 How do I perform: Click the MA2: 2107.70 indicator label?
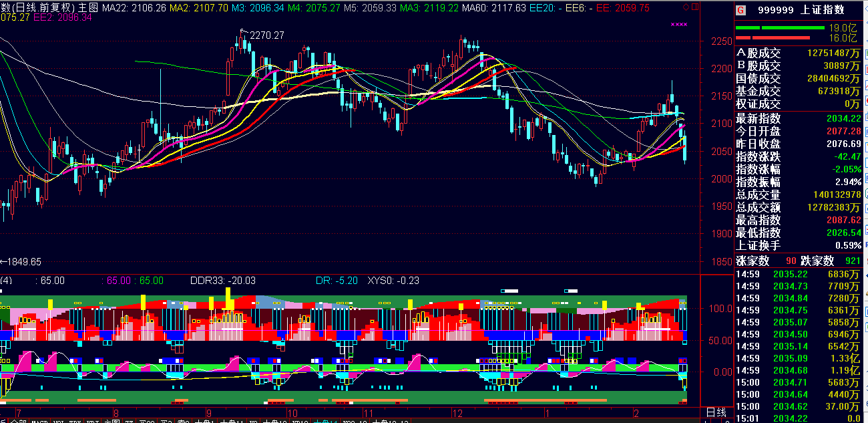point(200,8)
